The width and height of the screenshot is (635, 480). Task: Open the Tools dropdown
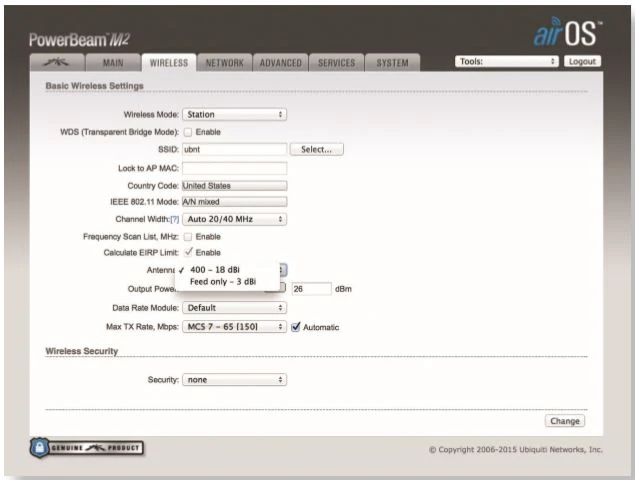[507, 62]
